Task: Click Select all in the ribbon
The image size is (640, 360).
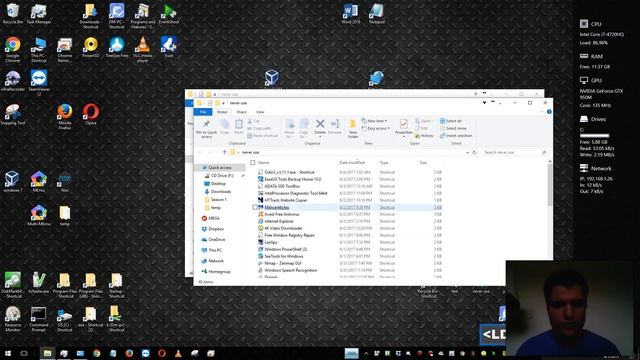Action: coord(451,121)
